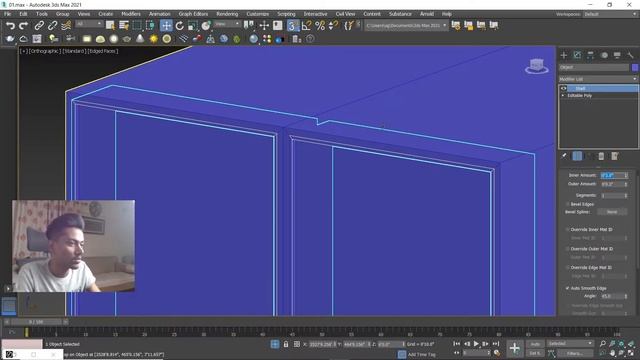Click the cone primitive icon
Image resolution: width=640 pixels, height=360 pixels.
(140, 39)
